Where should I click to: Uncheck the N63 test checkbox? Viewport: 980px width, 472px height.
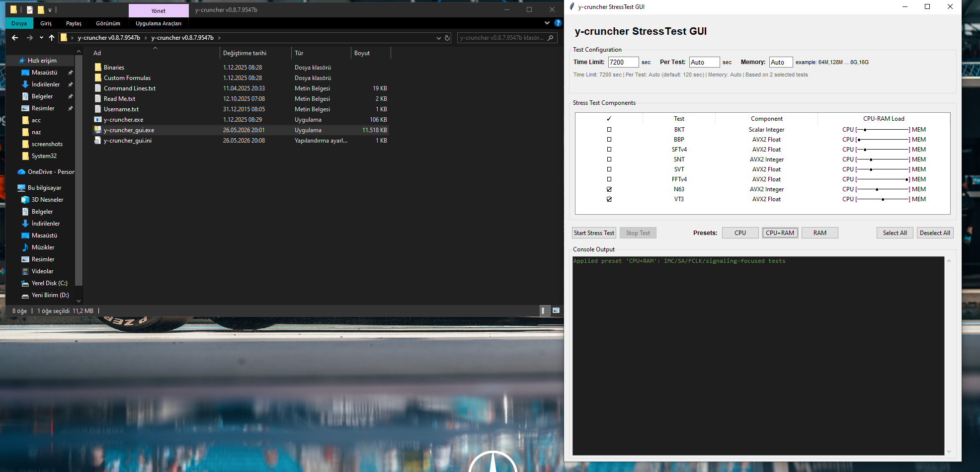[609, 189]
